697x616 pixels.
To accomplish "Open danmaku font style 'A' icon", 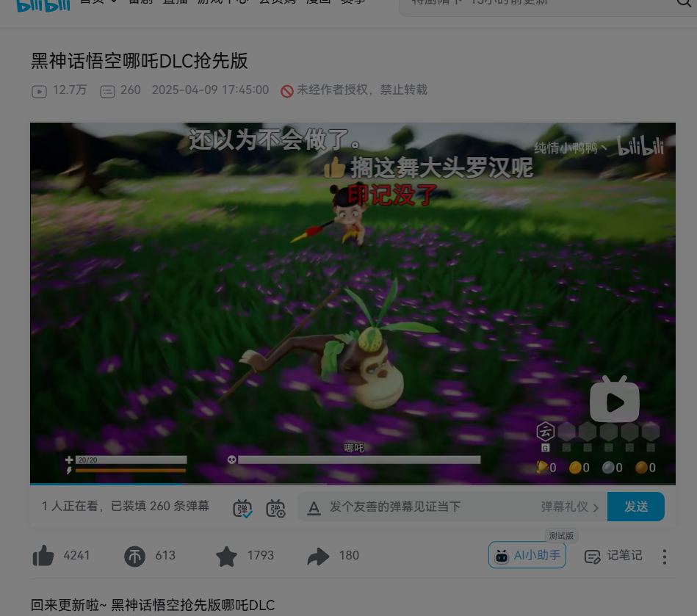I will pos(314,507).
